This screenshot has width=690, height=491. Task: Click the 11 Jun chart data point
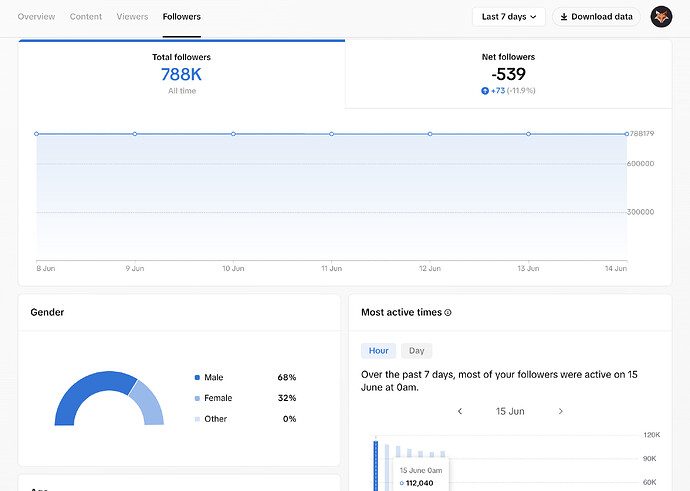pyautogui.click(x=331, y=134)
